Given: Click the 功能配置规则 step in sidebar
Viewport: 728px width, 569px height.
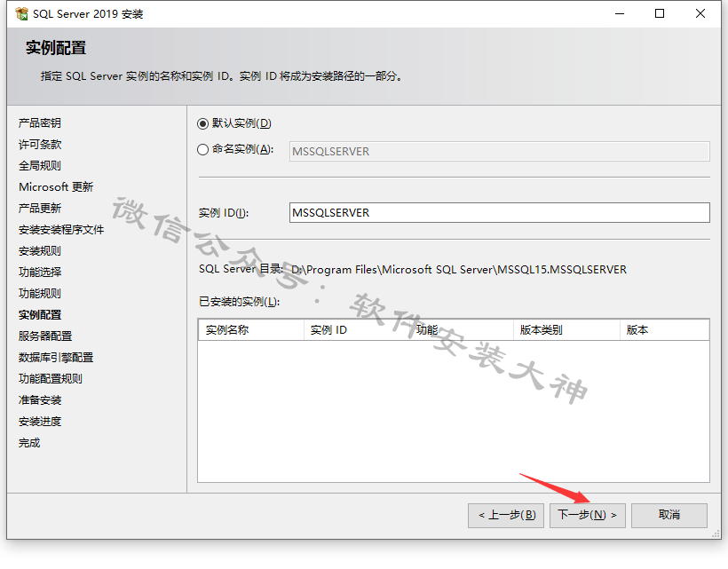Looking at the screenshot, I should point(51,379).
